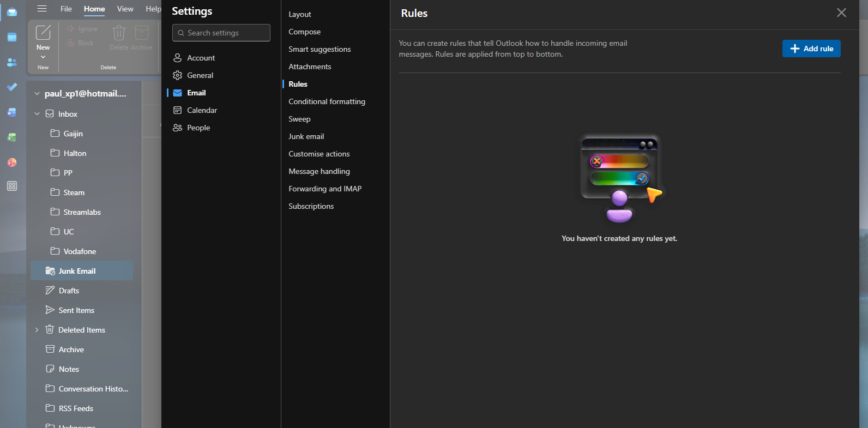The image size is (868, 428).
Task: Open the Compose settings page
Action: pyautogui.click(x=305, y=32)
